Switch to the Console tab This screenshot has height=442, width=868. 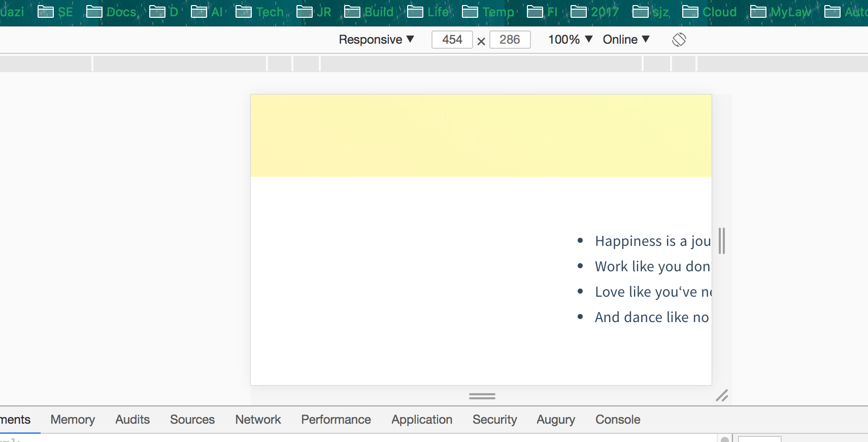(x=618, y=420)
